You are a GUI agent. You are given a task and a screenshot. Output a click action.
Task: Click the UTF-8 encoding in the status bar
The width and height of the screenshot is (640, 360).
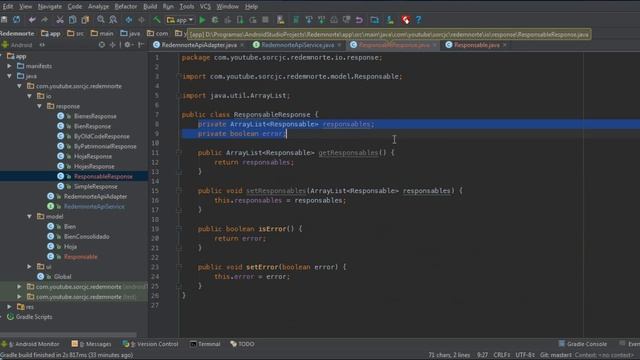(525, 355)
